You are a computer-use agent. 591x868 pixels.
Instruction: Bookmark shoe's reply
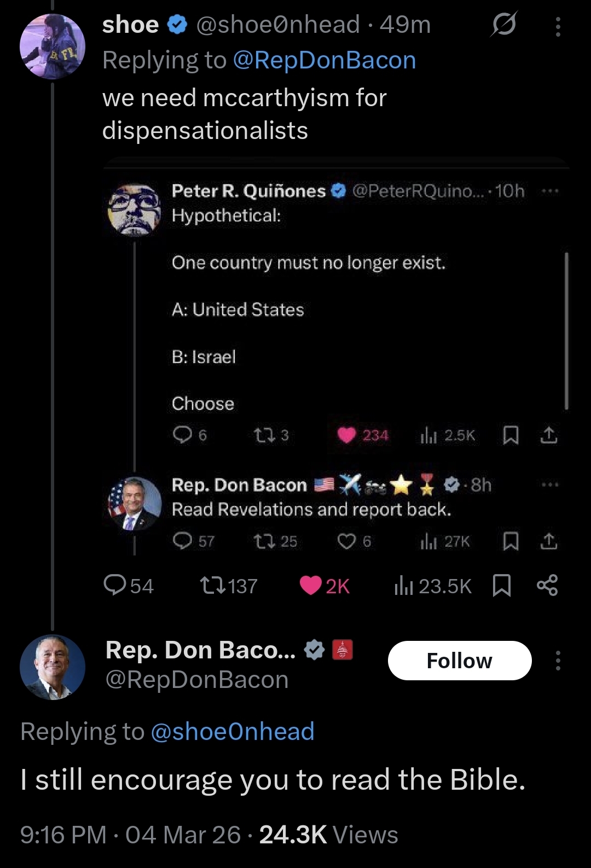(502, 586)
